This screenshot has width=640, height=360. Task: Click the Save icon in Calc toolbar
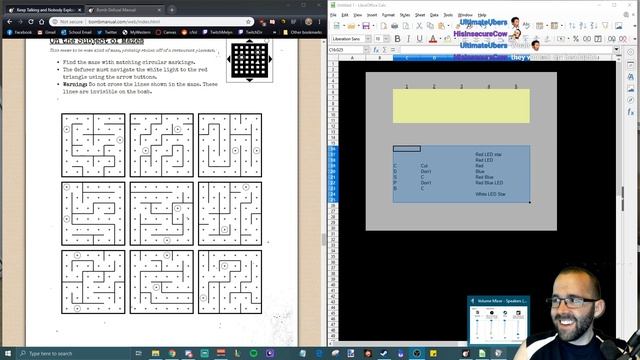pyautogui.click(x=366, y=26)
